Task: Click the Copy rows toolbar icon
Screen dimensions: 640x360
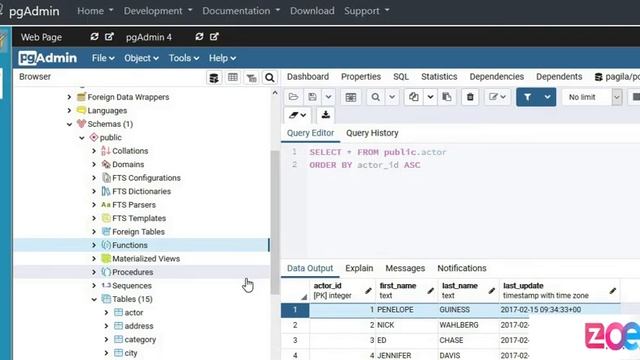Action: [413, 97]
